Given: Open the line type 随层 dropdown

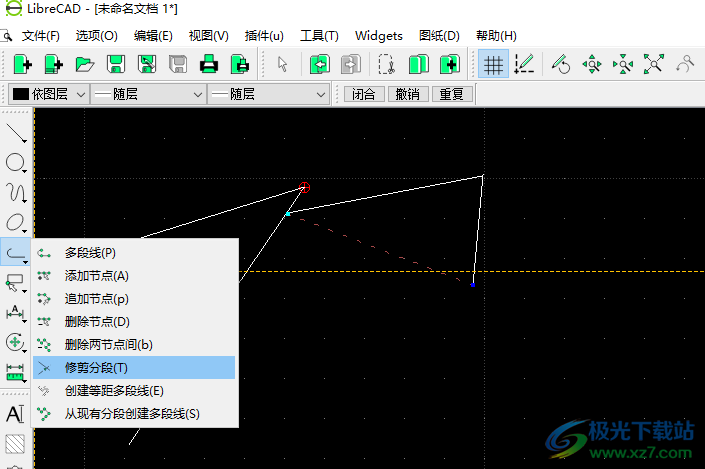Looking at the screenshot, I should tap(268, 94).
